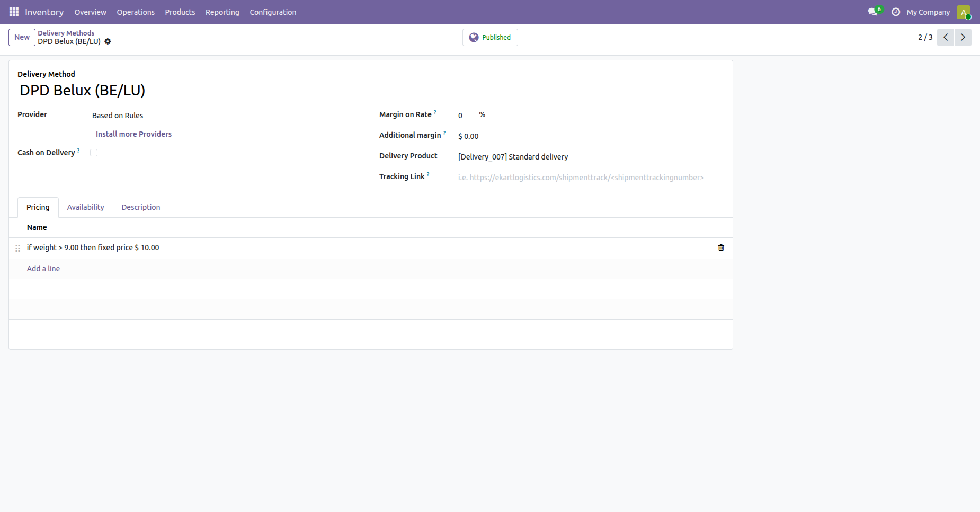Open the Products menu
The image size is (980, 512).
(x=180, y=12)
